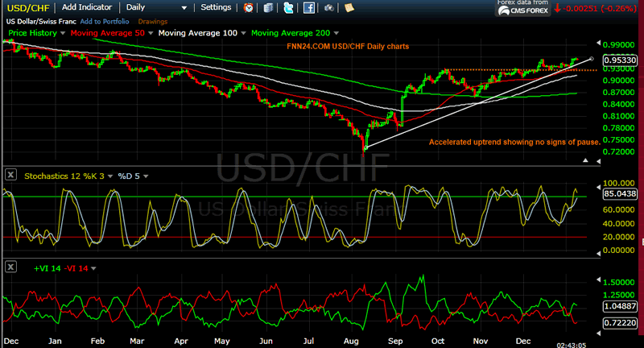
Task: Click the Twitter share icon
Action: click(288, 7)
